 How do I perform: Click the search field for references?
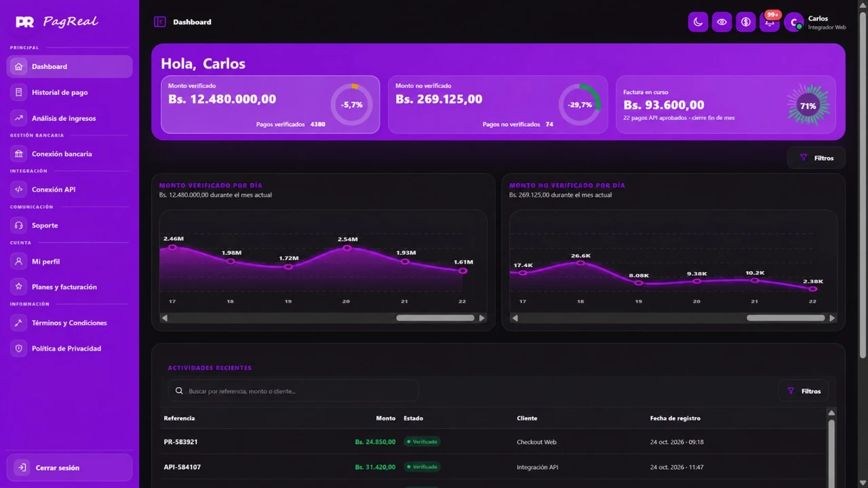tap(293, 391)
